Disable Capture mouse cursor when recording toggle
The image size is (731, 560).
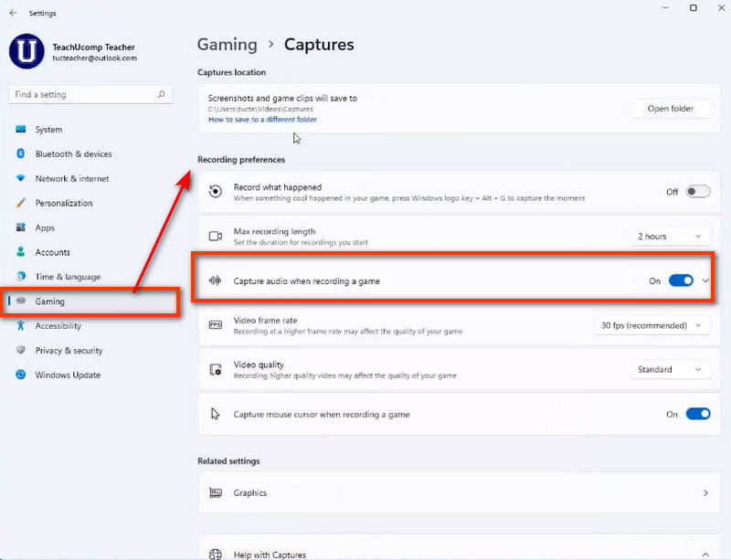pyautogui.click(x=698, y=414)
